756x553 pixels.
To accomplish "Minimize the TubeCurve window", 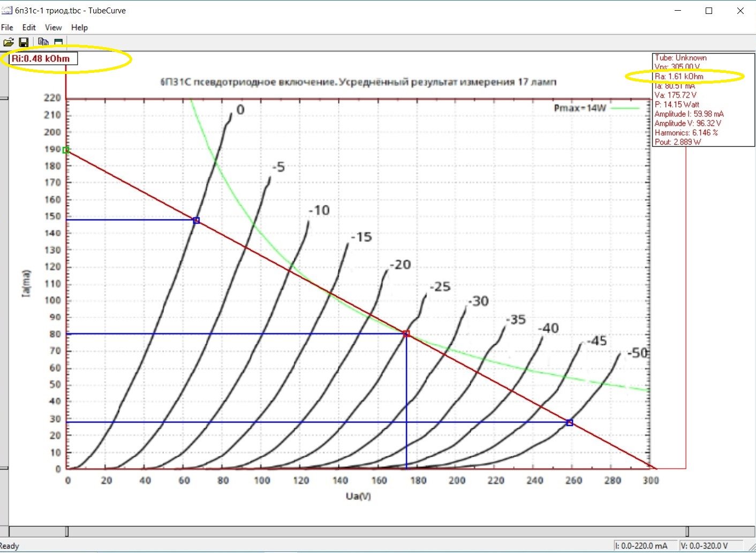I will pos(678,10).
